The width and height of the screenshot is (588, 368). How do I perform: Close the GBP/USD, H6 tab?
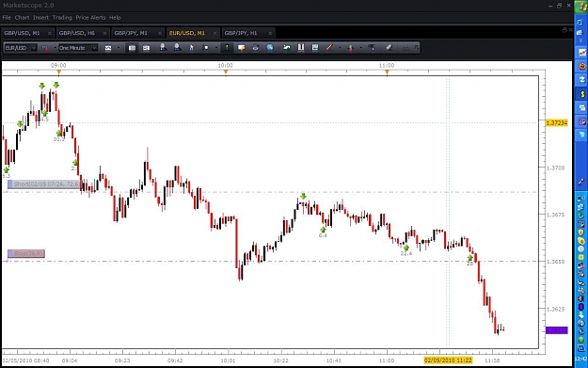pos(104,33)
